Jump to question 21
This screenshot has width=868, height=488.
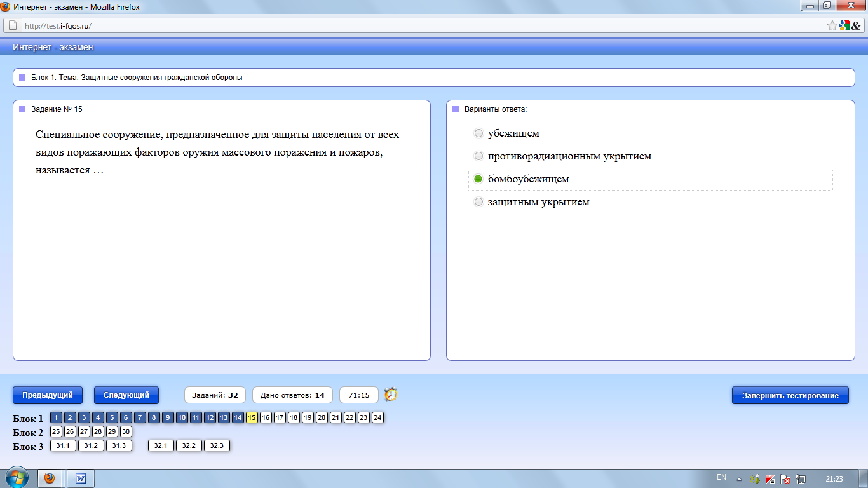coord(336,417)
